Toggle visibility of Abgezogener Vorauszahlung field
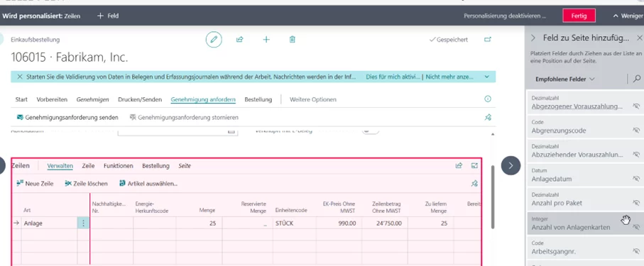644x266 pixels. 636,106
